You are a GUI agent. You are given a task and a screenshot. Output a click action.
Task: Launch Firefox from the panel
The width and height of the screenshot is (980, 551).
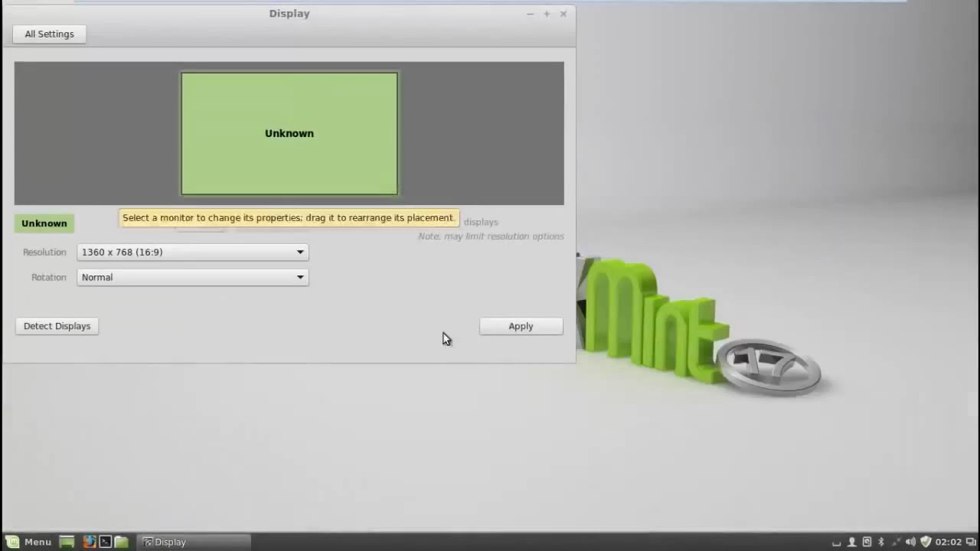(x=89, y=542)
